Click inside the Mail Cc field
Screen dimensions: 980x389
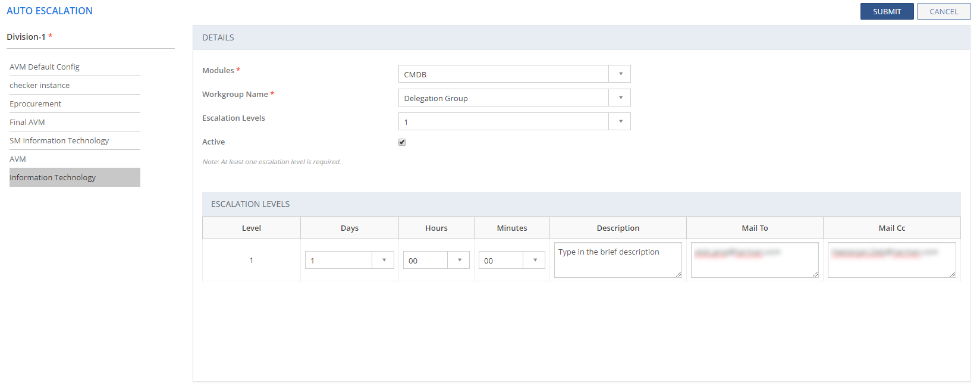[891, 260]
